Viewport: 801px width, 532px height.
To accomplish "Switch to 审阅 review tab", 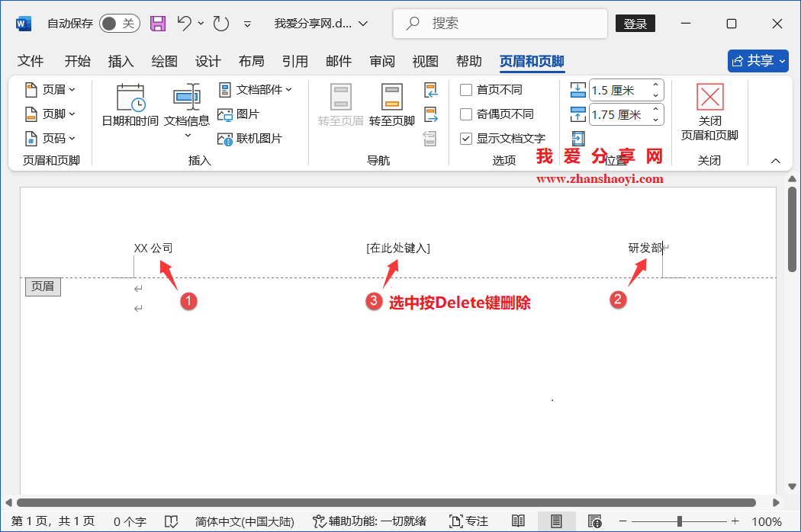I will coord(382,61).
